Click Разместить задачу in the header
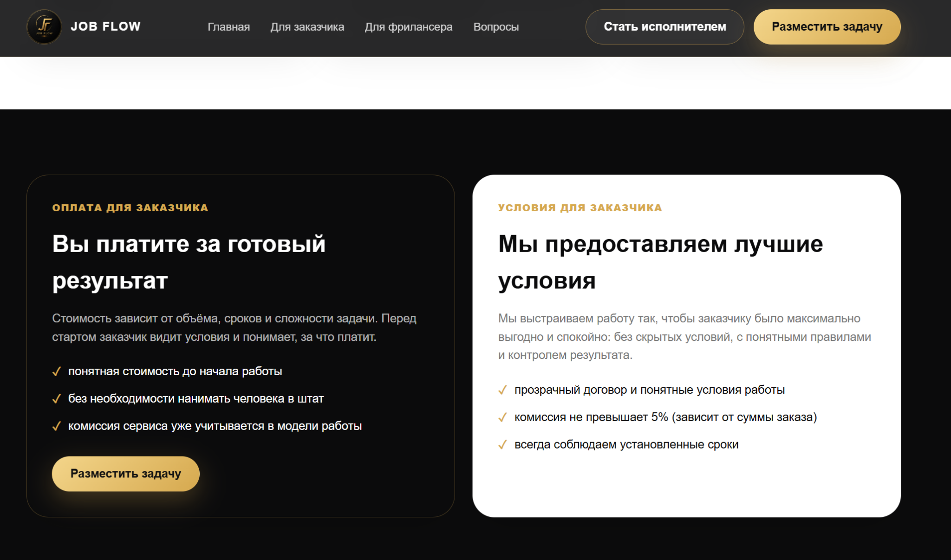The height and width of the screenshot is (560, 951). (x=827, y=27)
